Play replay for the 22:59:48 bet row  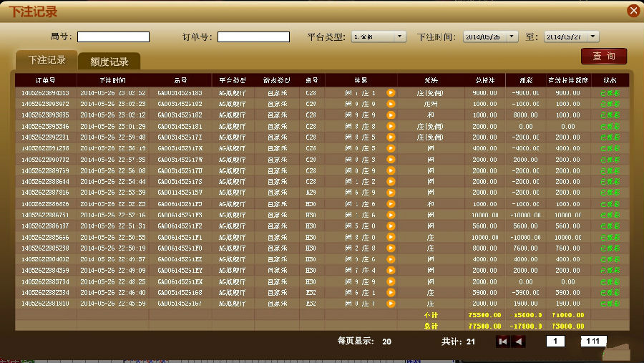click(391, 137)
